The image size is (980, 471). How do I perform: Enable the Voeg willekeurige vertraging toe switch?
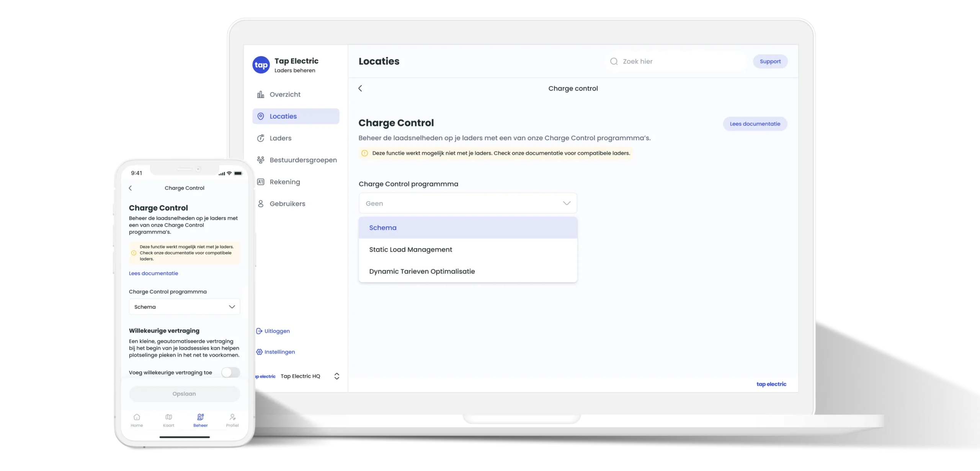[x=230, y=372]
